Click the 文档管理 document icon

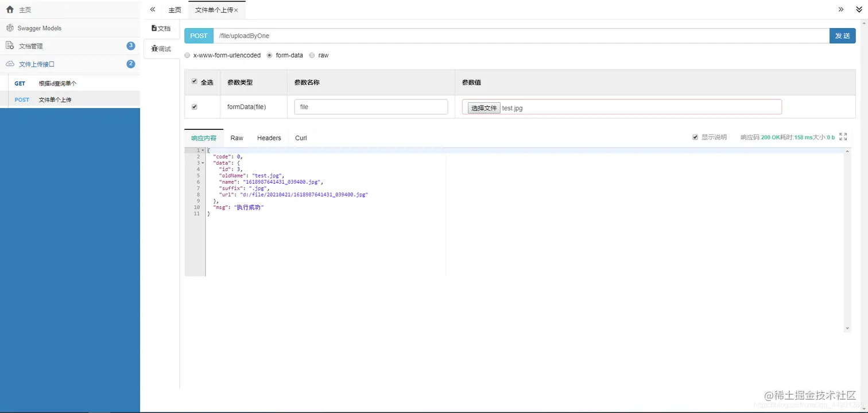tap(10, 45)
